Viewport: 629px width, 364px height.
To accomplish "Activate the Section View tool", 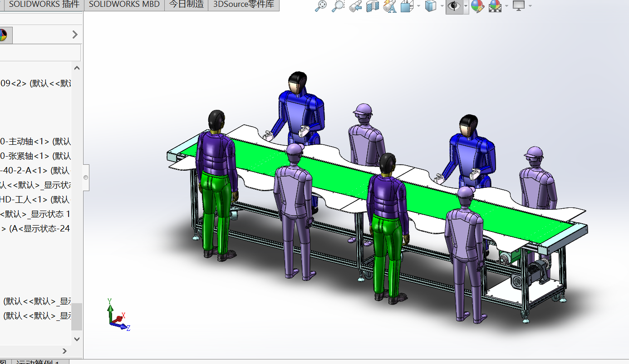I will pos(372,6).
